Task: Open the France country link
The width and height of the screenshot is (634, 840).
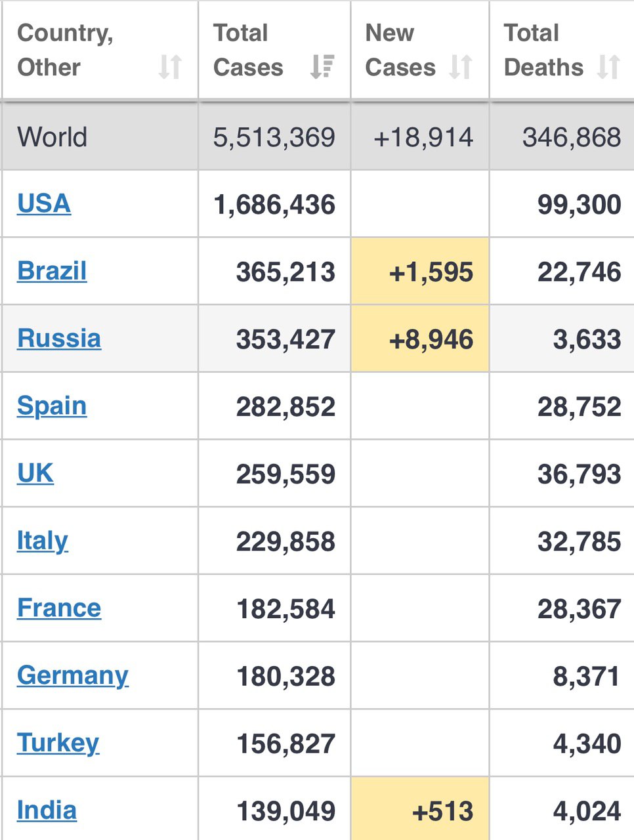Action: (59, 608)
